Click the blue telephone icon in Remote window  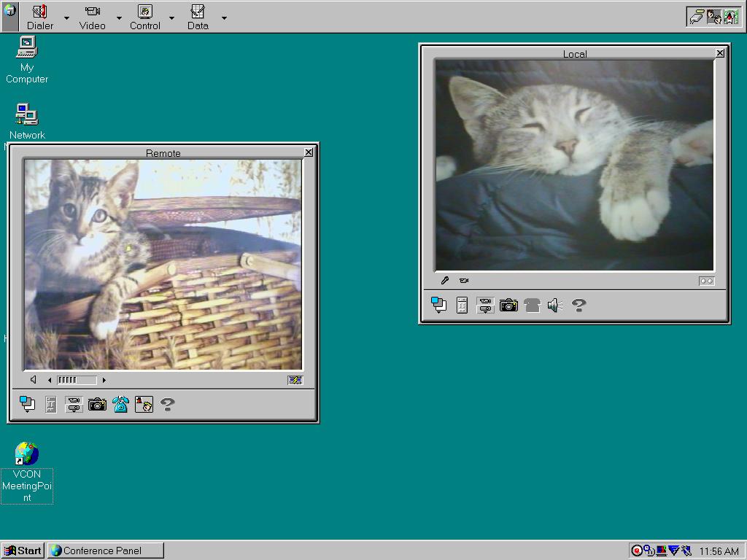(x=120, y=404)
